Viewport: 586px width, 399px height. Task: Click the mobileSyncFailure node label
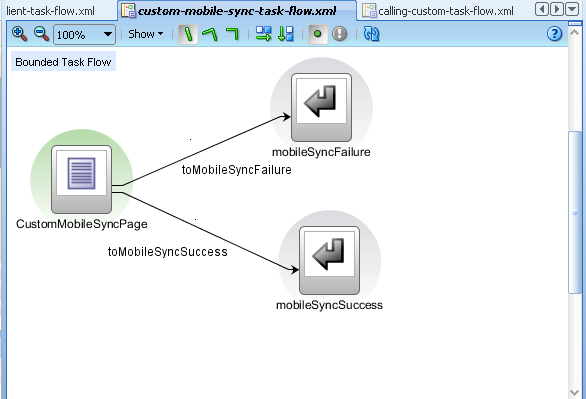pos(321,152)
